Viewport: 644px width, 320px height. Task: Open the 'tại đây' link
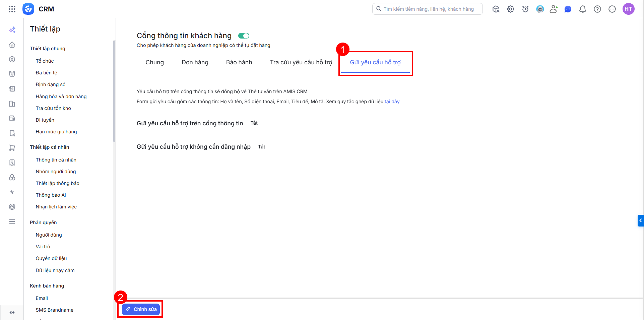392,102
